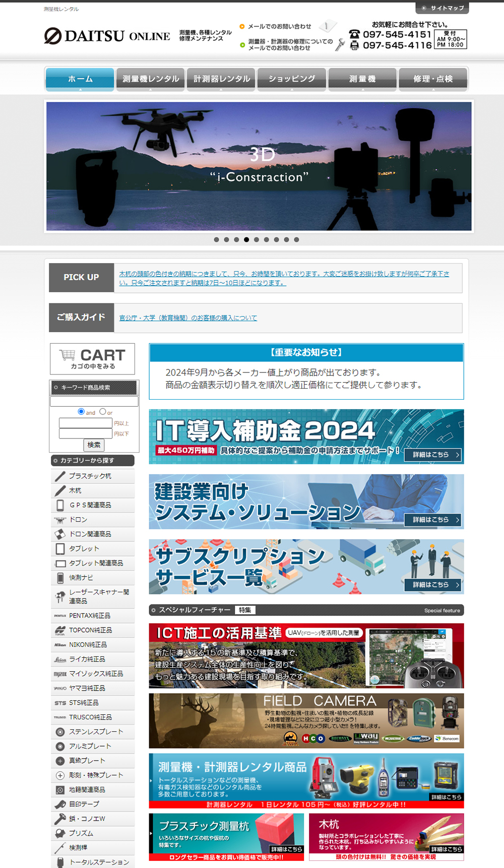The height and width of the screenshot is (868, 504).
Task: Click the drone icon beside ドロン
Action: [60, 520]
